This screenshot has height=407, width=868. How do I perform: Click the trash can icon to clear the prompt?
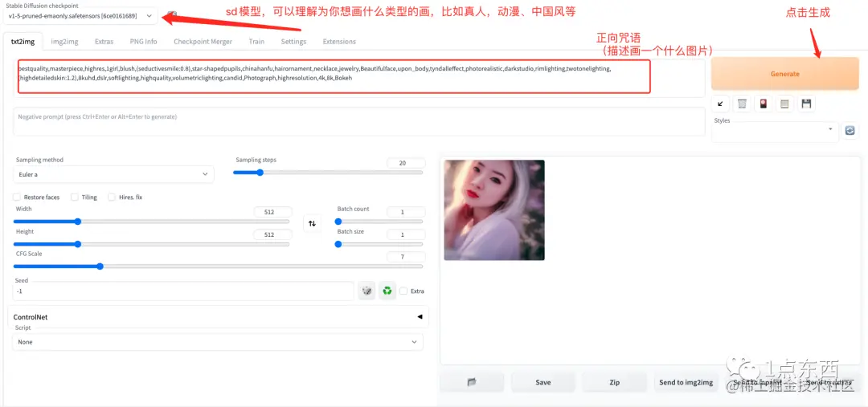click(742, 104)
